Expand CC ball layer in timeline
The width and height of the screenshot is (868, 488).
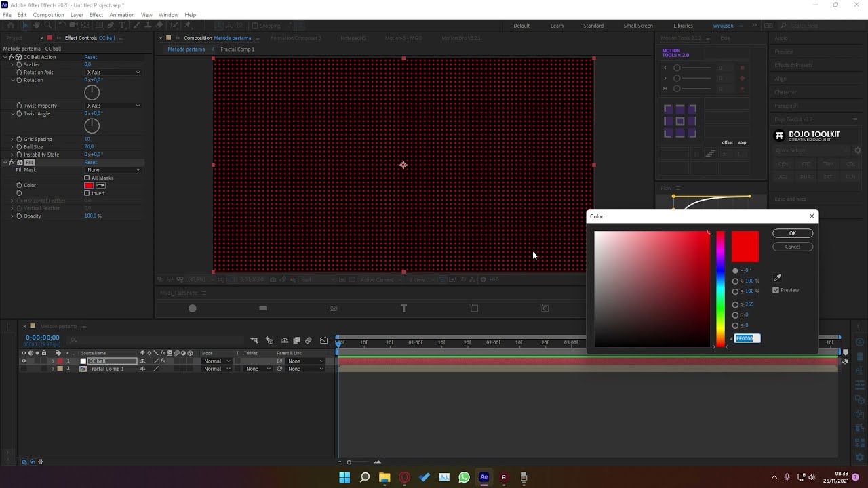coord(53,361)
